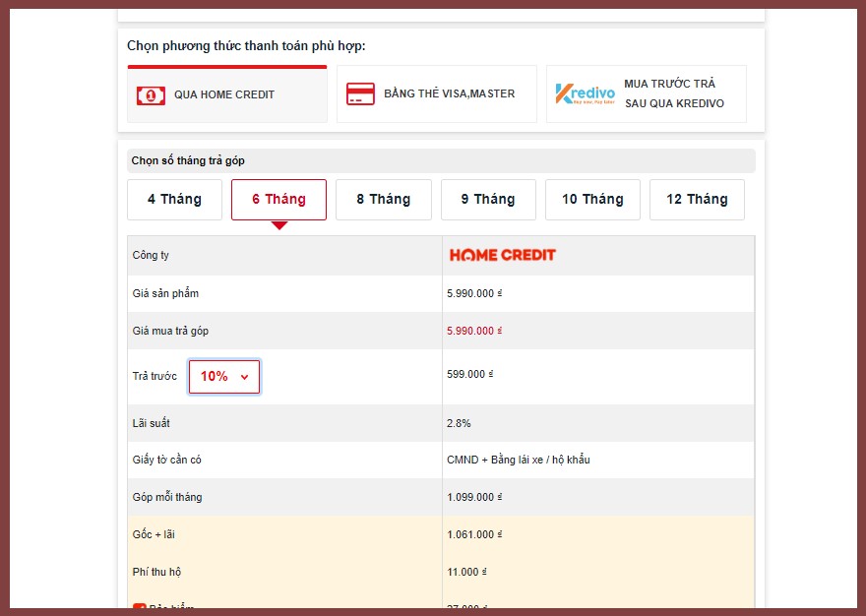Click the Giá sản phẩm value 5.990.000 ₫
Viewport: 866px width, 616px height.
coord(474,293)
